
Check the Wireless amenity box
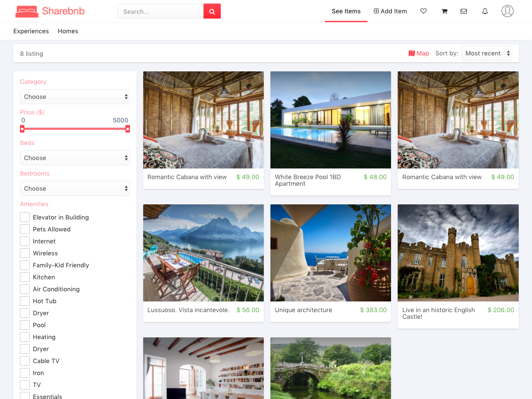click(x=25, y=253)
